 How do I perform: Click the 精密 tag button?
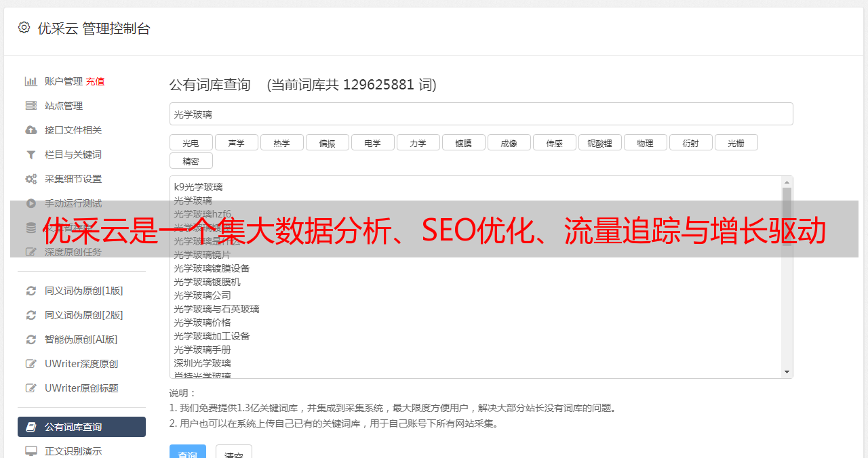(x=191, y=161)
